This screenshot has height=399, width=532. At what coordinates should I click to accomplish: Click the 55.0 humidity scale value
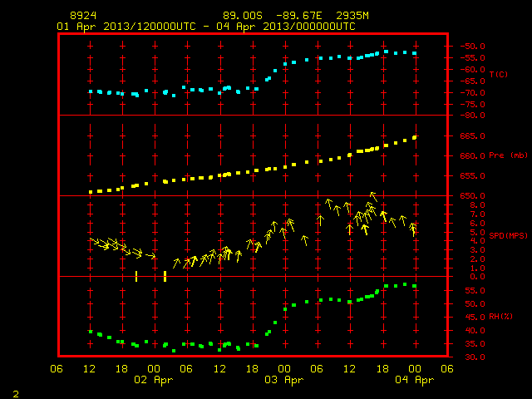click(x=475, y=291)
